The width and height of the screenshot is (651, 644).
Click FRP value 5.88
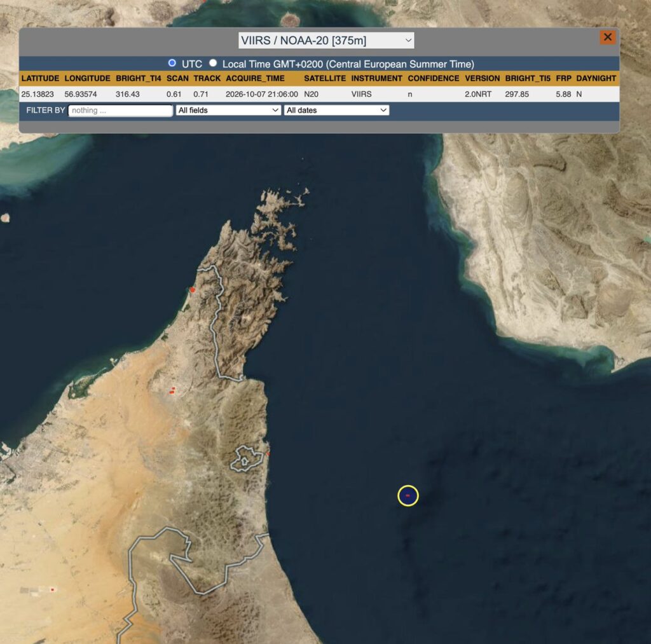click(563, 94)
